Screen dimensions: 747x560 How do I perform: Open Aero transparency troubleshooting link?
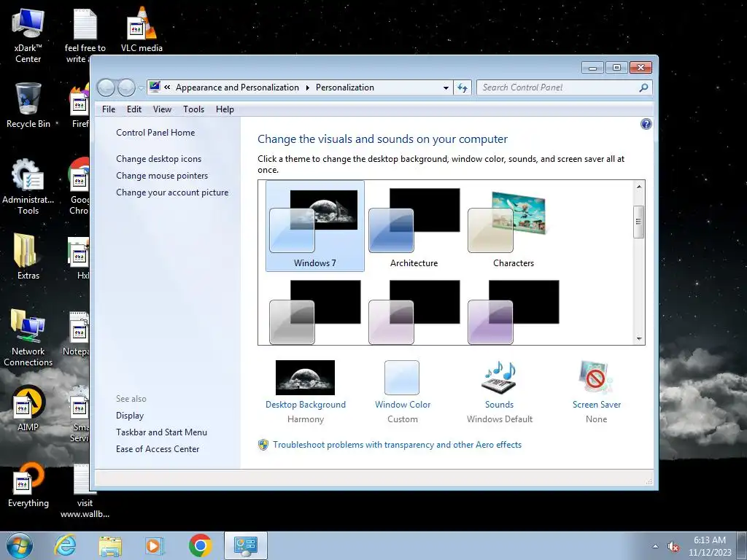tap(398, 445)
